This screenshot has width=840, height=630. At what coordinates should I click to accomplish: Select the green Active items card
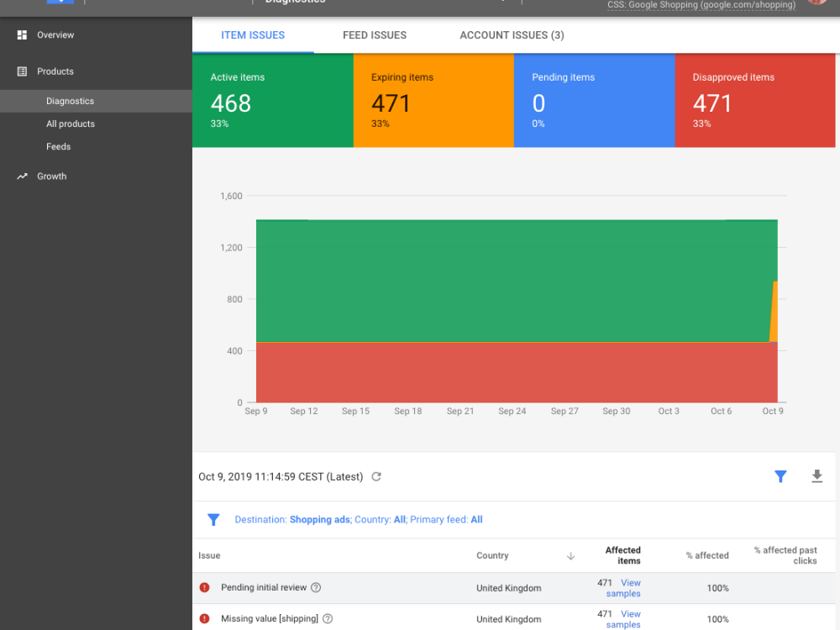click(273, 100)
